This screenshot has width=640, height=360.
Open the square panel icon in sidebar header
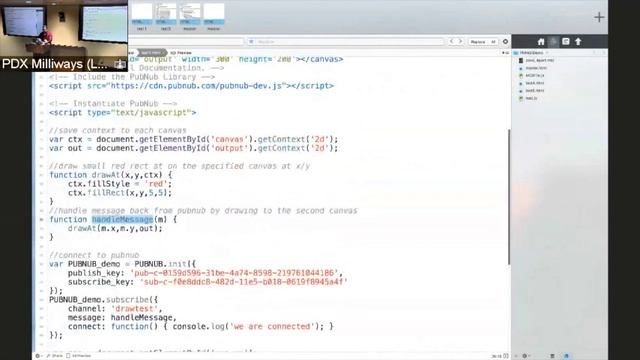click(566, 42)
